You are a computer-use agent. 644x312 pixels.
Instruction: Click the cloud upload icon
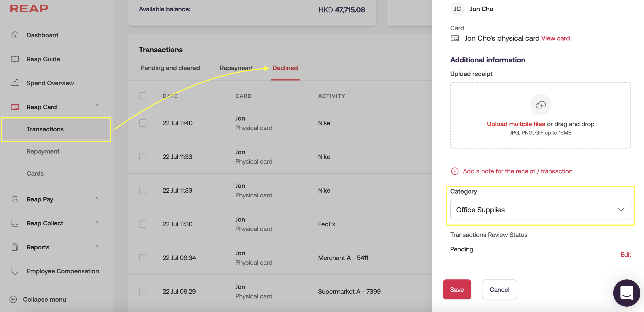541,105
